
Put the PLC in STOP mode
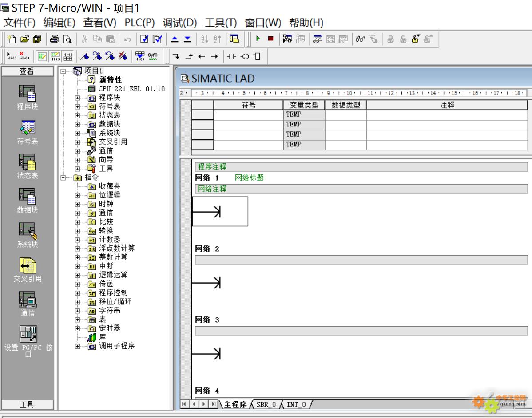[x=270, y=39]
